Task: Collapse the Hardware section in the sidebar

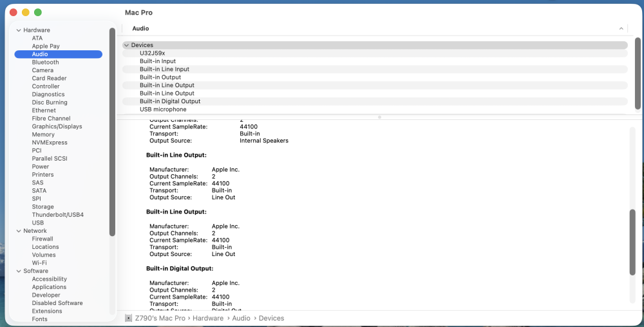Action: pos(19,30)
